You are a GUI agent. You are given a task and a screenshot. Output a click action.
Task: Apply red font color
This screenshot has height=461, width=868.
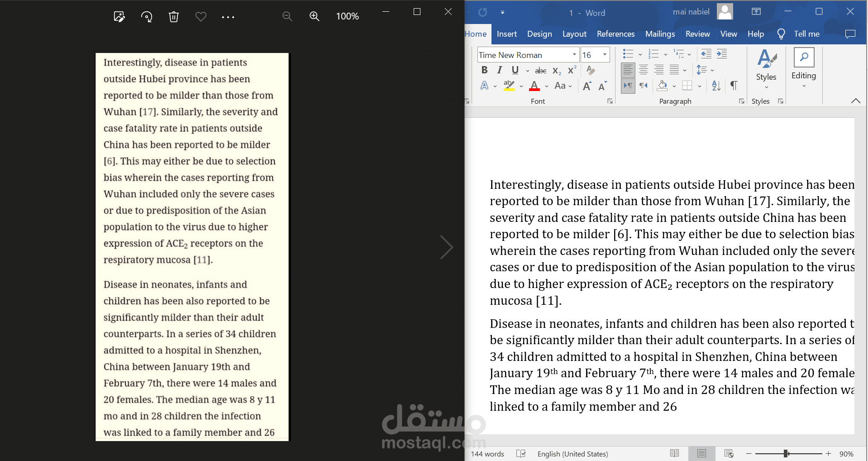click(534, 86)
